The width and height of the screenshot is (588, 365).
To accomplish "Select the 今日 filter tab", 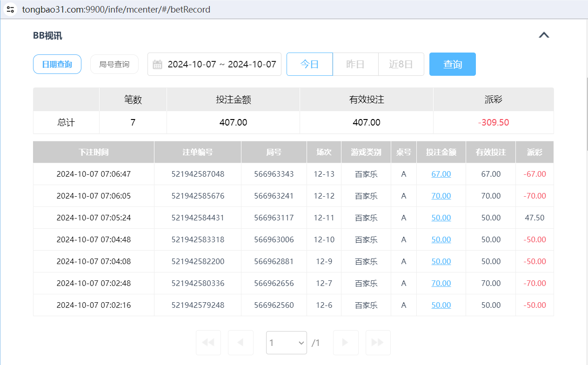I will 309,64.
